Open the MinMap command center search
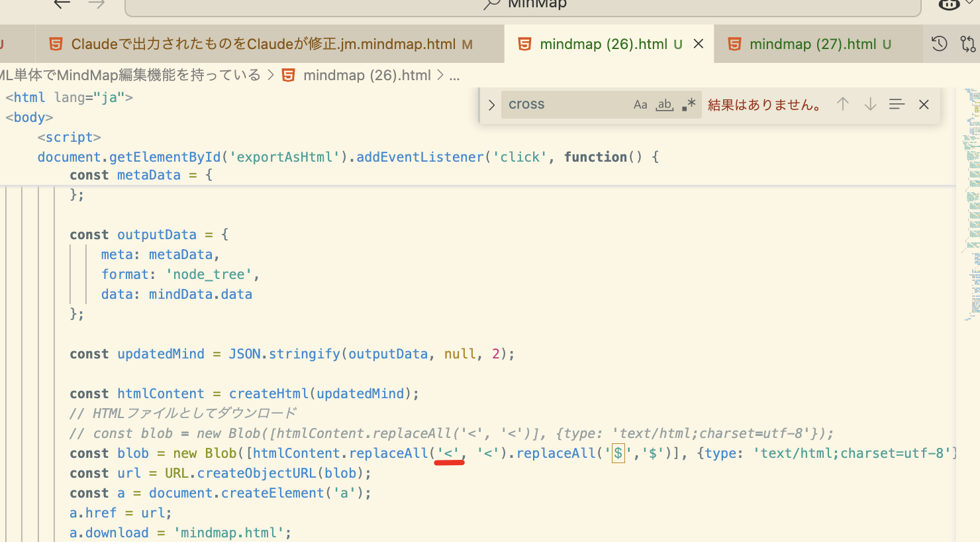The width and height of the screenshot is (980, 542). (523, 5)
